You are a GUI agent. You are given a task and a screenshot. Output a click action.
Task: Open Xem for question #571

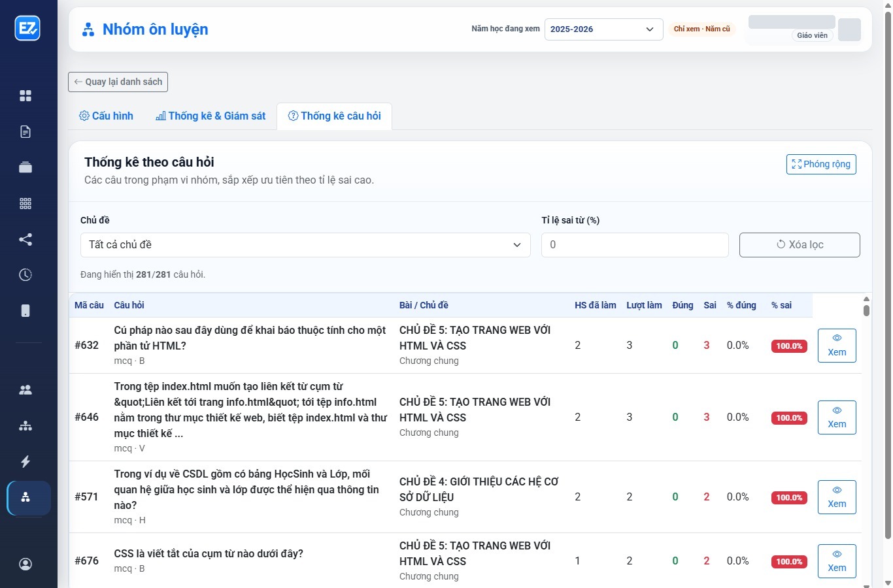coord(837,497)
